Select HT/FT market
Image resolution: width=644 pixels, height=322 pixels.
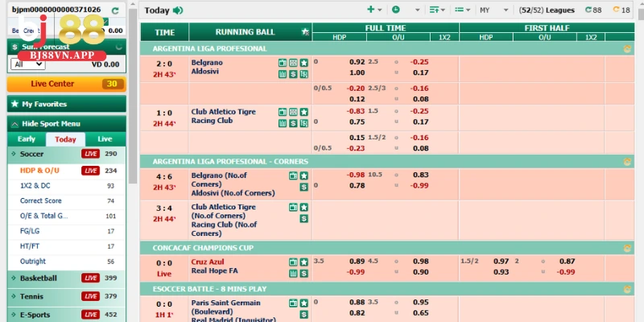click(x=67, y=246)
